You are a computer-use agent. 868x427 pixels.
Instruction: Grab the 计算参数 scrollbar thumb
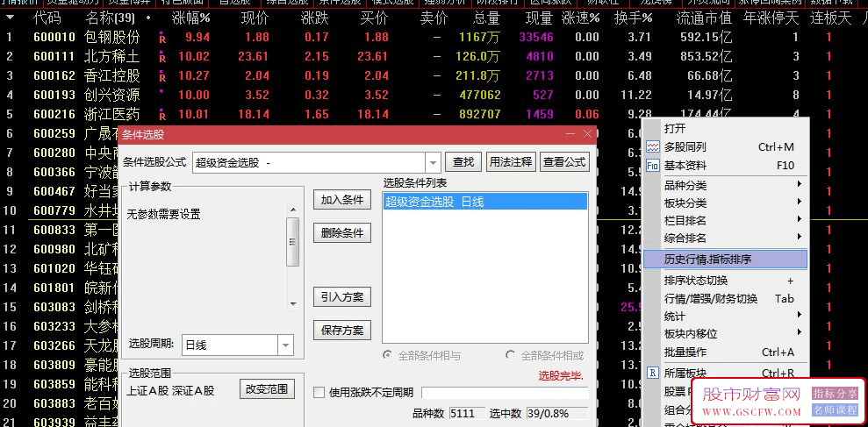coord(293,242)
